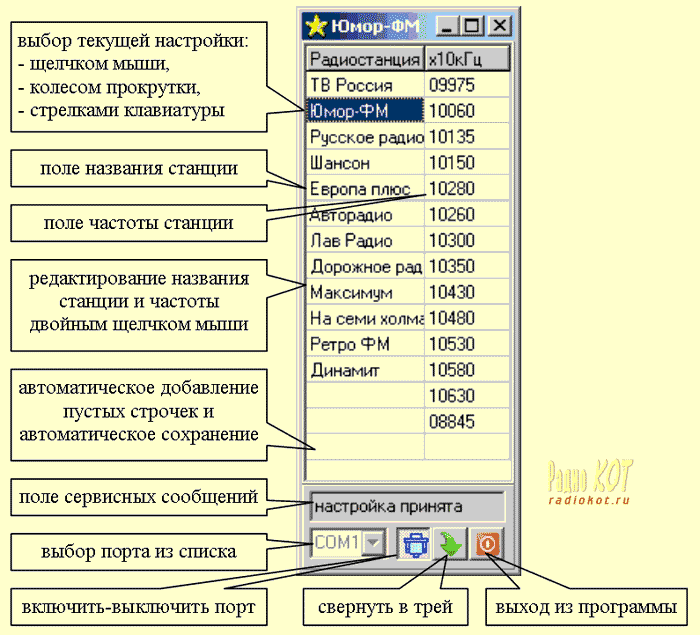Screen dimensions: 700x635
Task: Select the Русское радио station
Action: pos(365,137)
